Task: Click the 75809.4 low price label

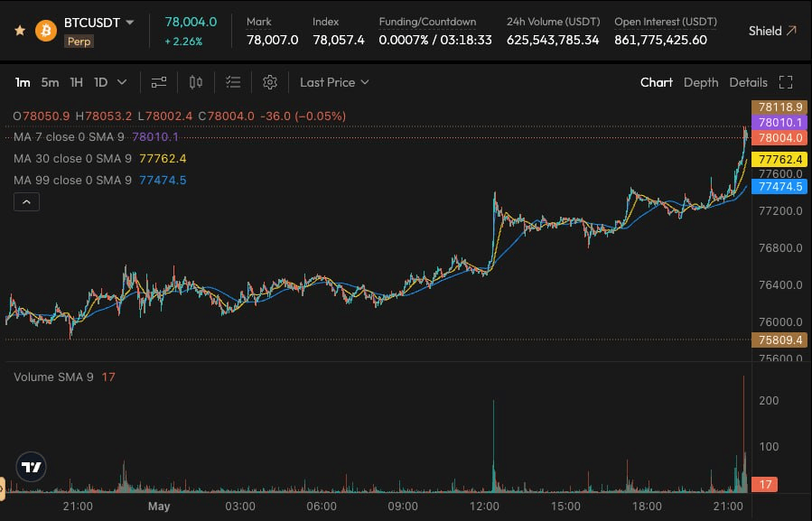Action: tap(779, 340)
